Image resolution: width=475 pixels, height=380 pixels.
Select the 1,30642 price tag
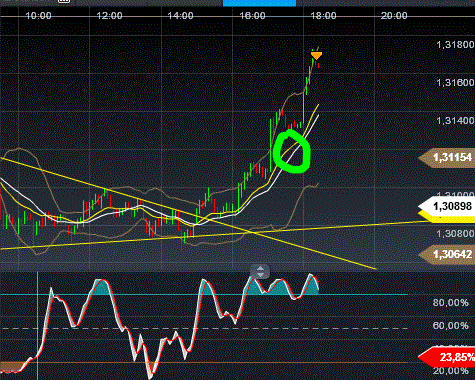click(447, 254)
